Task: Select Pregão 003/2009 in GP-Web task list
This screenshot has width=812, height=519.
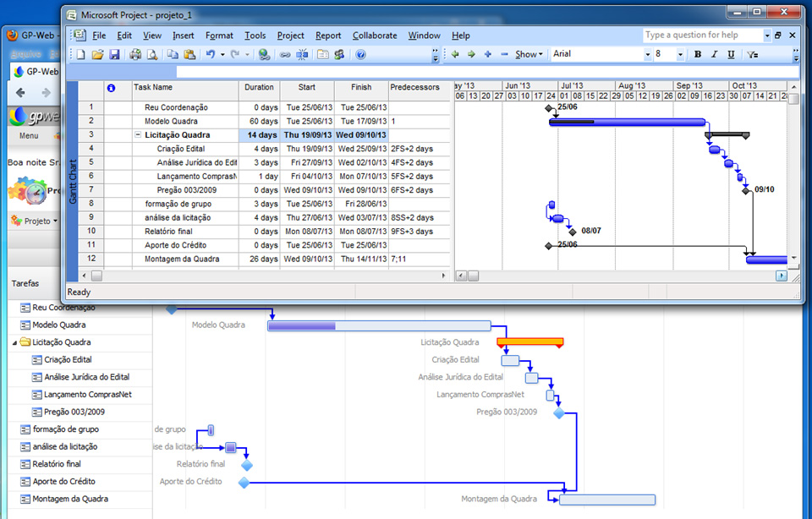Action: (74, 412)
